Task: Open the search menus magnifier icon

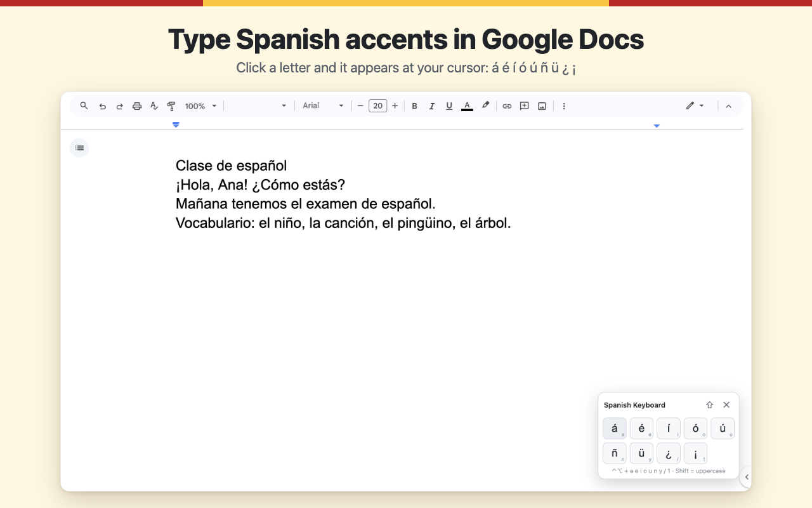Action: pyautogui.click(x=84, y=106)
